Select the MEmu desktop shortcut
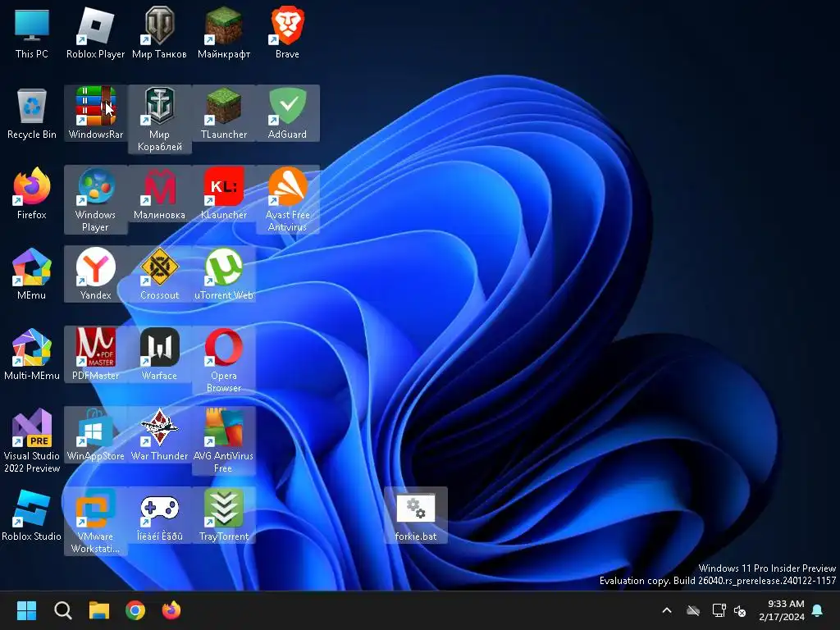This screenshot has width=840, height=630. pos(32,274)
